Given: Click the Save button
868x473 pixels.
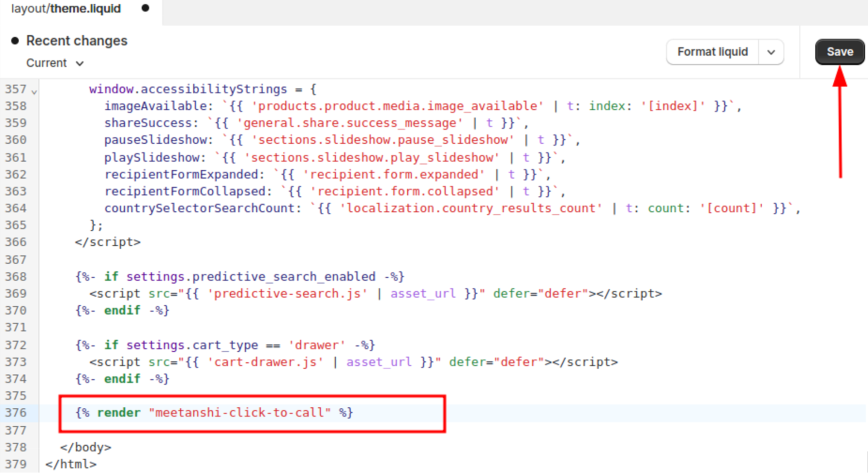Looking at the screenshot, I should [x=839, y=52].
